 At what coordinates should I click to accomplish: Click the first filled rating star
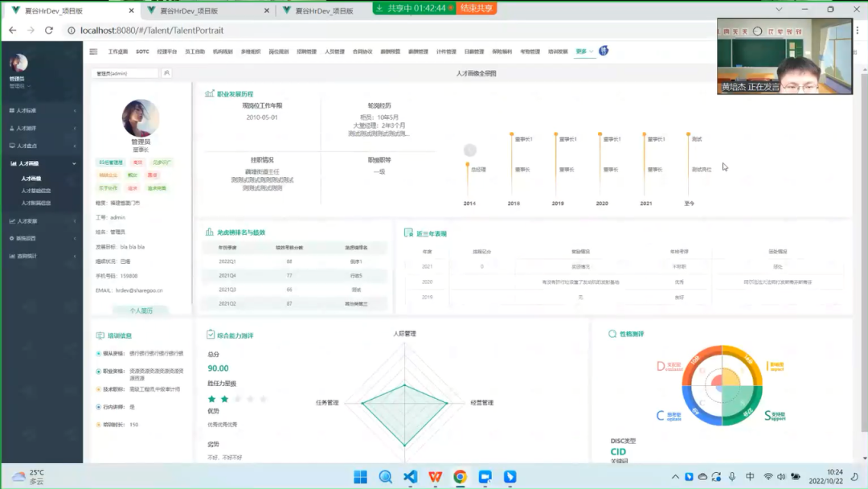tap(211, 399)
